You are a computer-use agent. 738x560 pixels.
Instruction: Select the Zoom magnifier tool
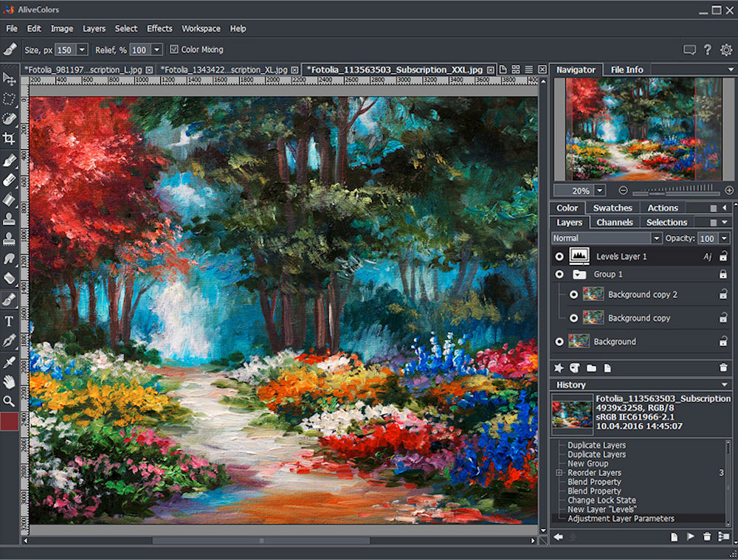10,401
